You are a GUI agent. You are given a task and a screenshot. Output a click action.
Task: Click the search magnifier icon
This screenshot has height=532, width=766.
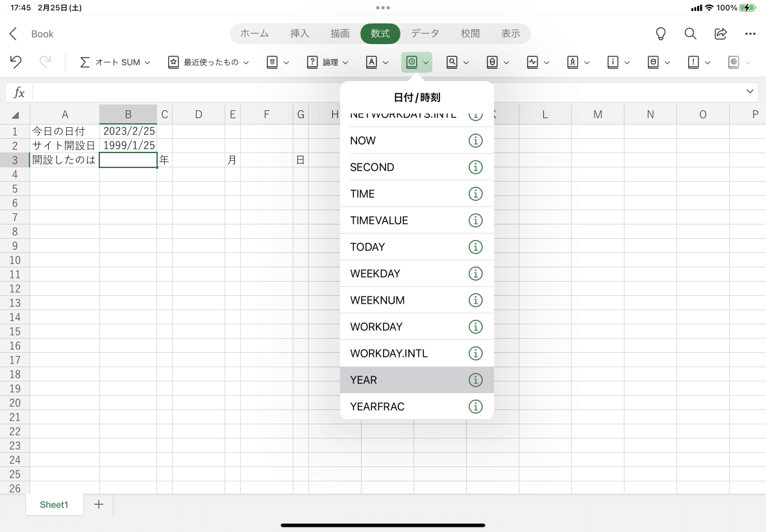[690, 34]
